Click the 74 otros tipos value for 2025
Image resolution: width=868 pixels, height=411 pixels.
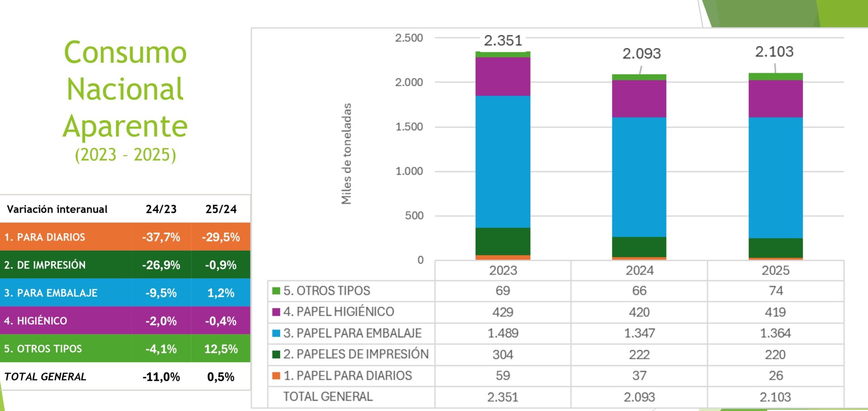click(x=776, y=291)
